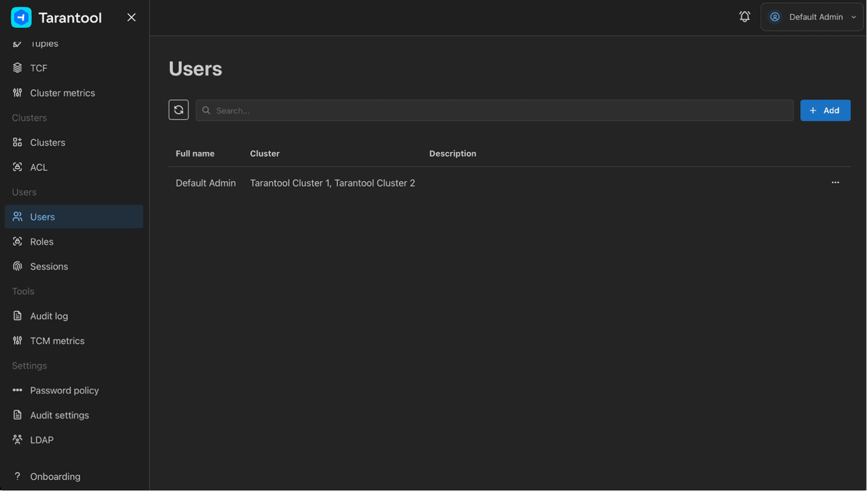
Task: Click the Settings section label in the sidebar
Action: pos(29,366)
